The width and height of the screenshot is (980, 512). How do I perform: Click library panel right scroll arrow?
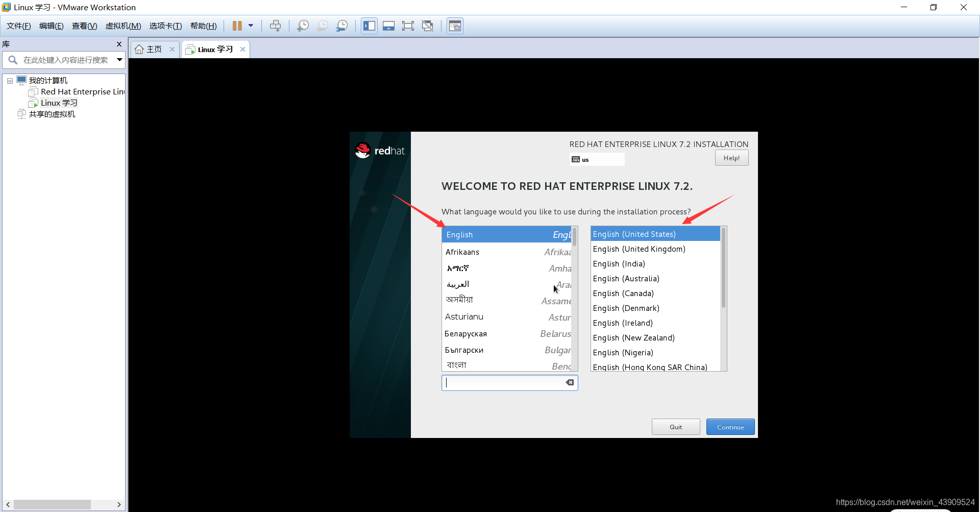[x=119, y=504]
